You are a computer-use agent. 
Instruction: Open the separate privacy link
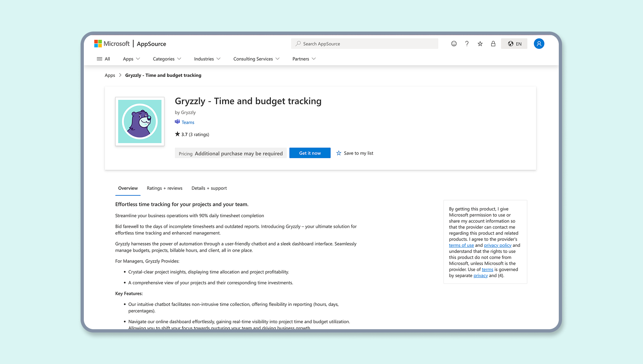[481, 275]
